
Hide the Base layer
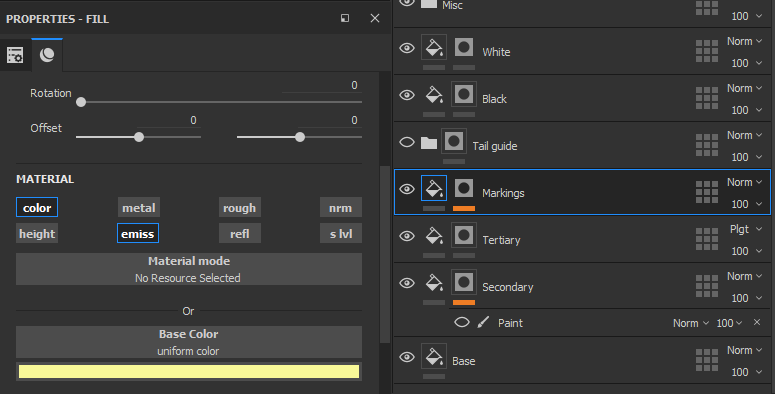tap(407, 357)
